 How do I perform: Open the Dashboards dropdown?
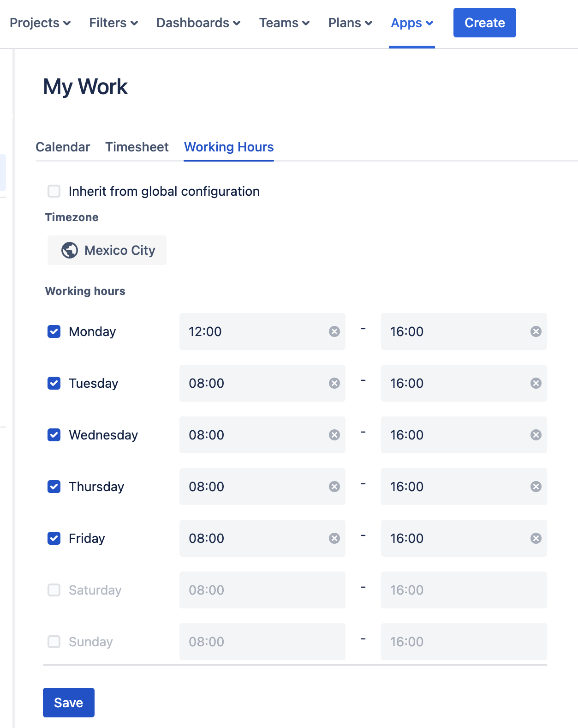click(x=198, y=23)
